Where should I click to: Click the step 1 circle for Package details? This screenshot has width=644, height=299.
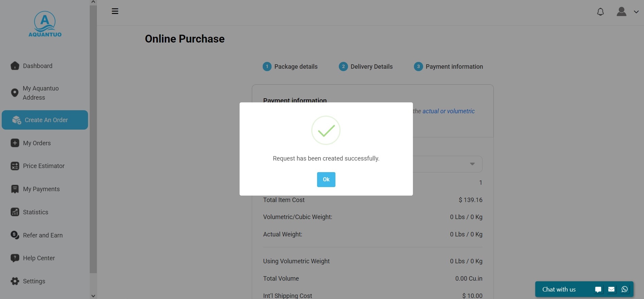[x=267, y=67]
